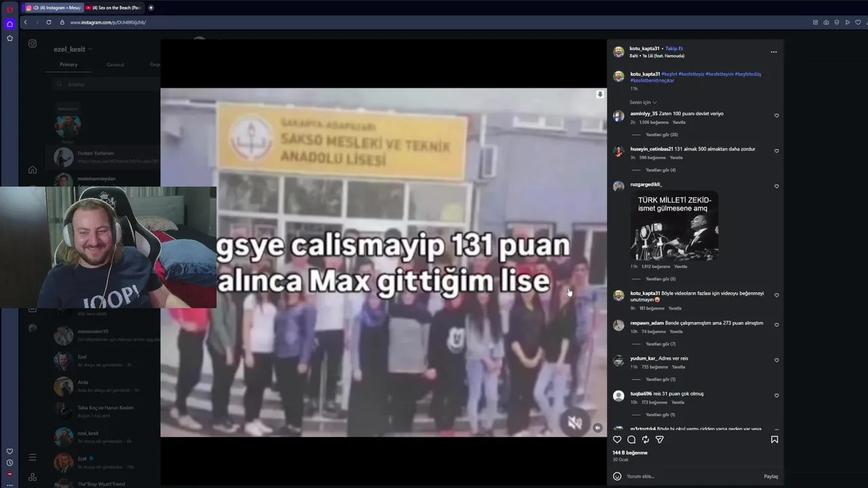Screen dimensions: 868x488
Task: Go to Instagram Home in left nav
Action: (x=33, y=170)
